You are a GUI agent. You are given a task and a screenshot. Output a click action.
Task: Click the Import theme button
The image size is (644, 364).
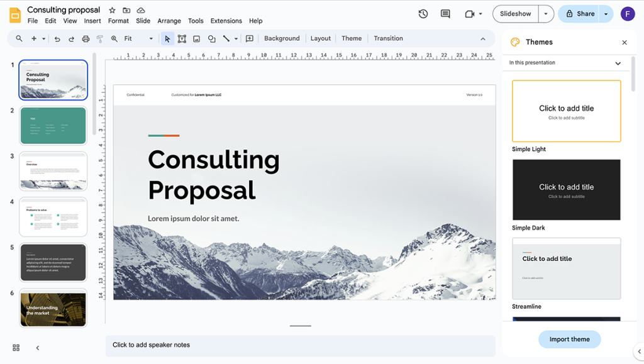point(569,339)
